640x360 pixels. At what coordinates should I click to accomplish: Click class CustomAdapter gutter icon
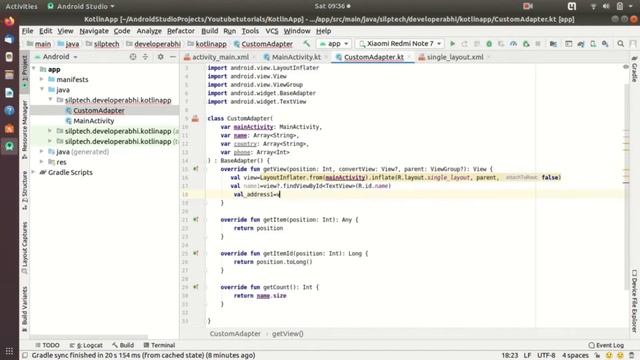click(195, 118)
